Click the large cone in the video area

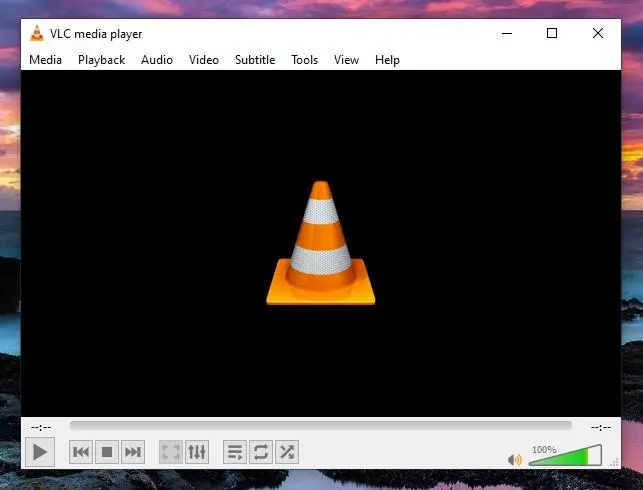(x=321, y=243)
